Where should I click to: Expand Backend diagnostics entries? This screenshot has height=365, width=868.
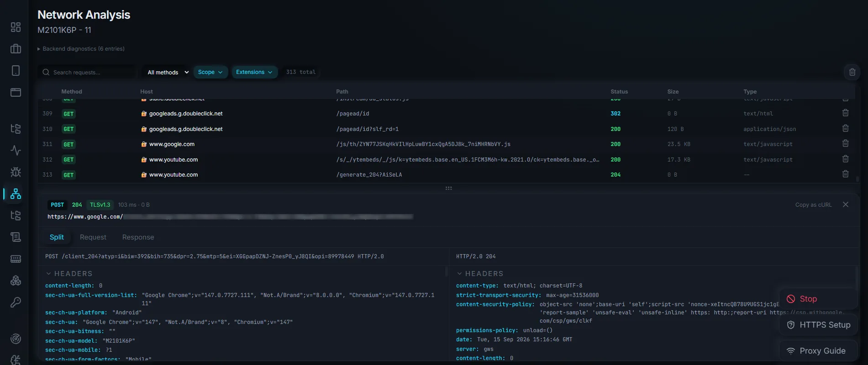coord(81,49)
